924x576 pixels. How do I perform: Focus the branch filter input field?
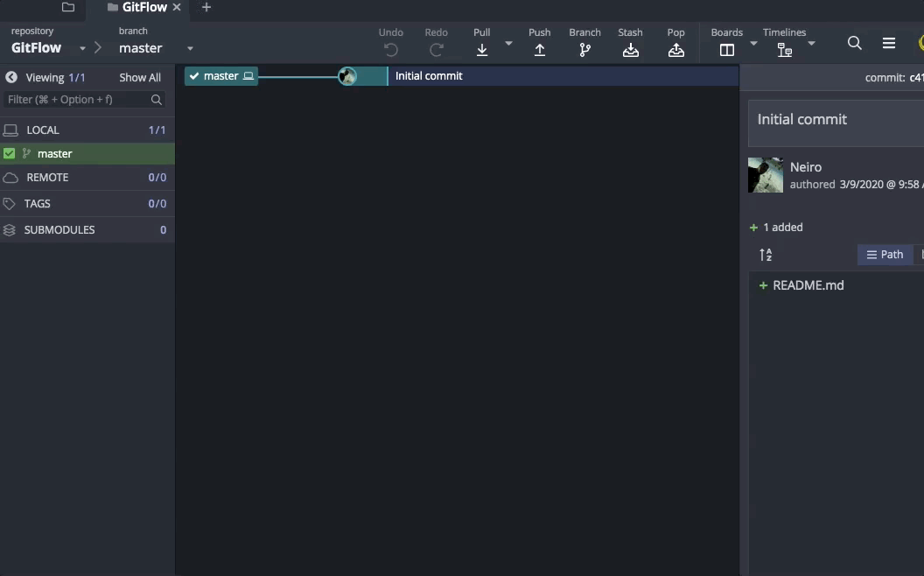click(77, 100)
